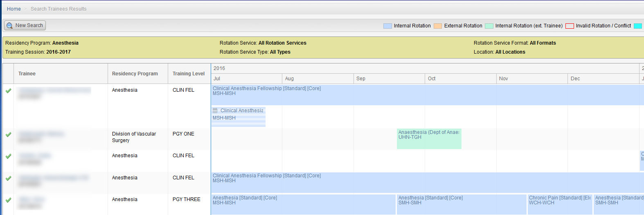
Task: Click the Training Level column header
Action: [189, 74]
